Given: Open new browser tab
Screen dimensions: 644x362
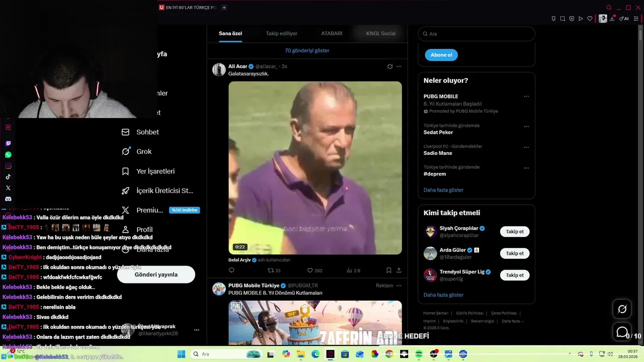Looking at the screenshot, I should [224, 8].
